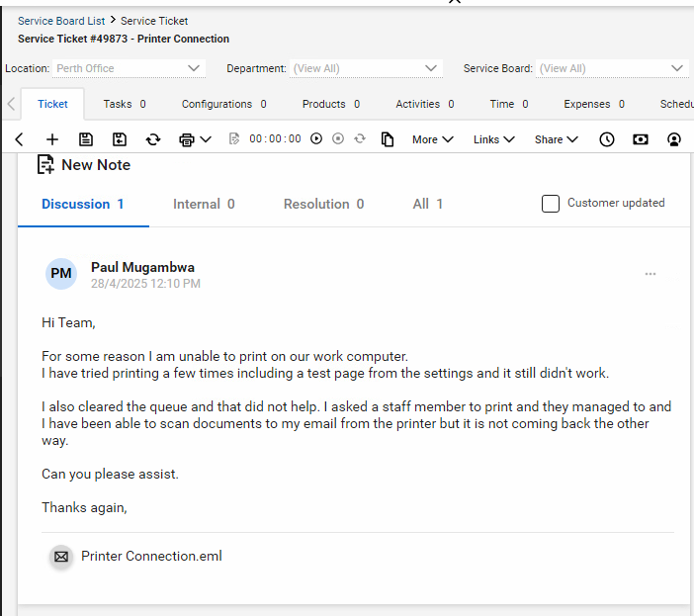The image size is (694, 616).
Task: Save the ticket with the floppy disk icon
Action: [x=85, y=139]
